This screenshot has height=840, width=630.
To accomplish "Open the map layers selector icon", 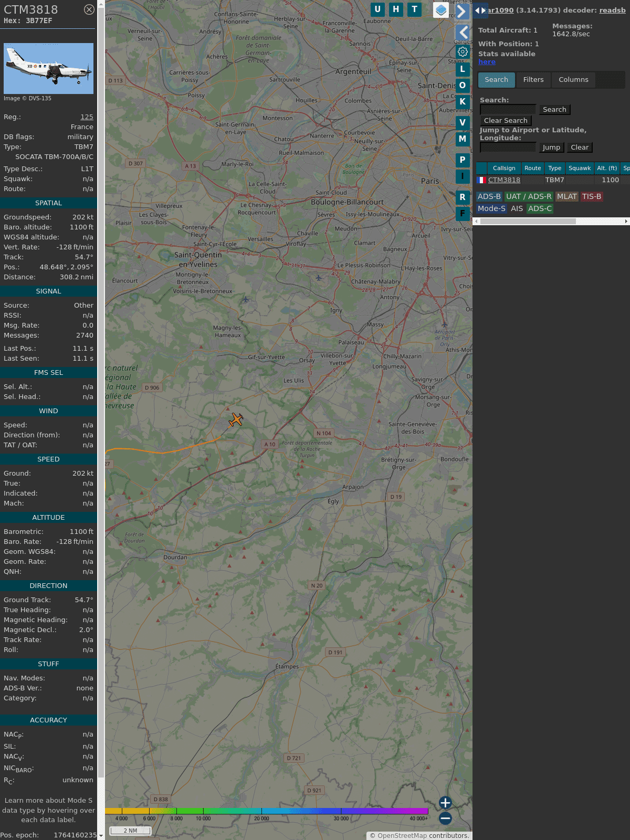I will point(441,9).
